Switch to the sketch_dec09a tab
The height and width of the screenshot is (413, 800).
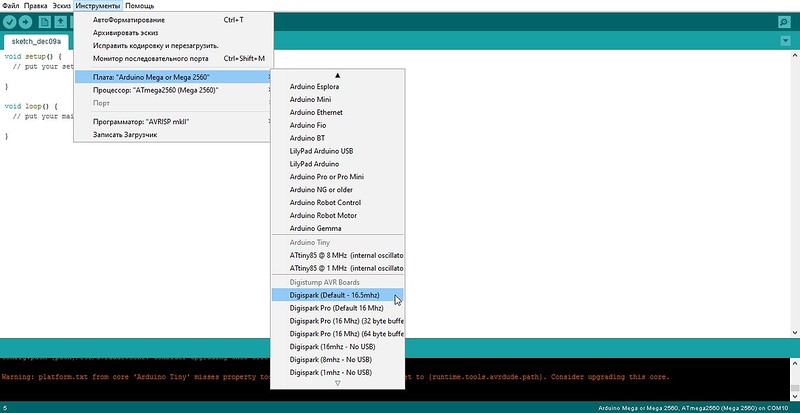36,41
